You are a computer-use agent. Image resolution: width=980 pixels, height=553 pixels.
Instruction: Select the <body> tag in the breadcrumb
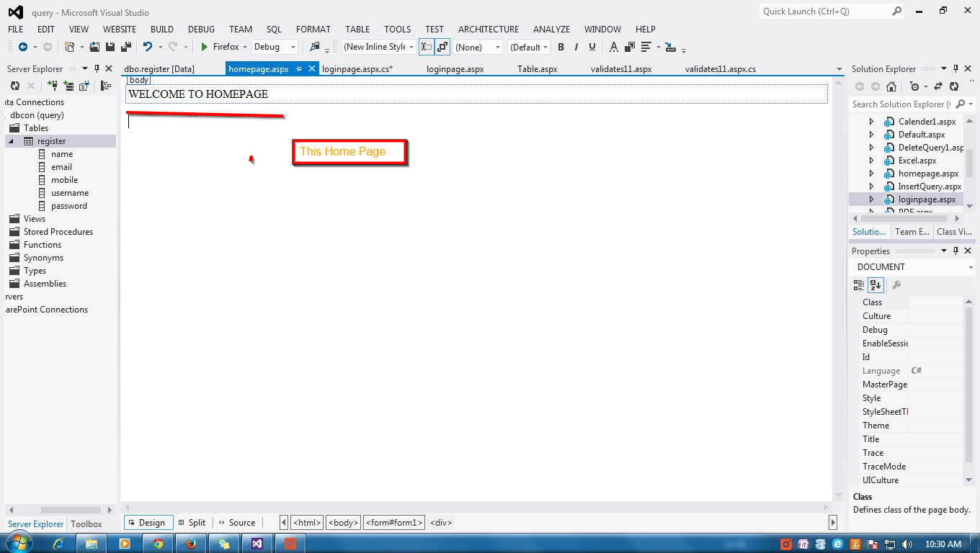[x=343, y=523]
